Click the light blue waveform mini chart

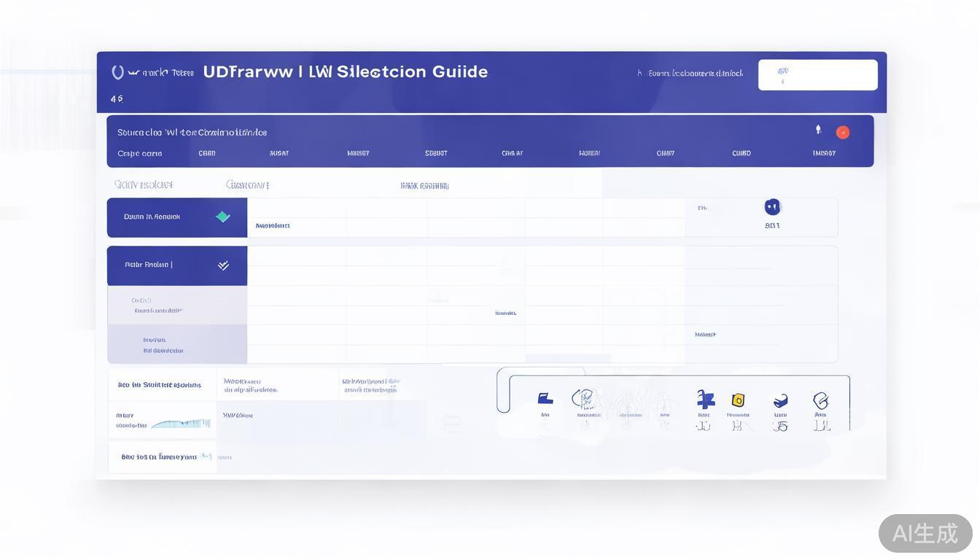tap(181, 423)
